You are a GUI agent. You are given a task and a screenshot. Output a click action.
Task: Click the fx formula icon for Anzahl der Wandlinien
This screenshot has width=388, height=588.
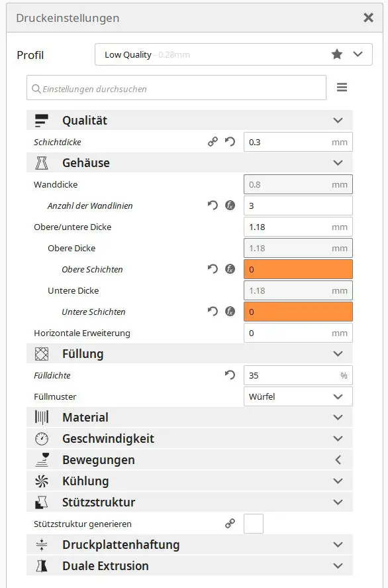click(x=230, y=206)
